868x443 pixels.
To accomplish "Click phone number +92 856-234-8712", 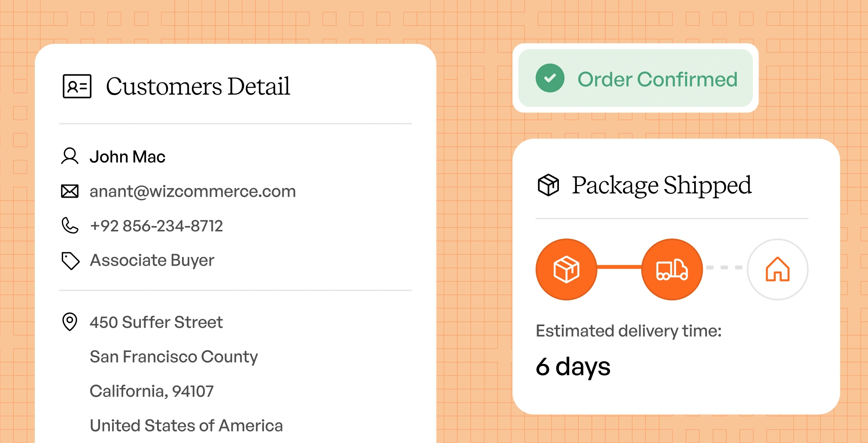I will (156, 226).
